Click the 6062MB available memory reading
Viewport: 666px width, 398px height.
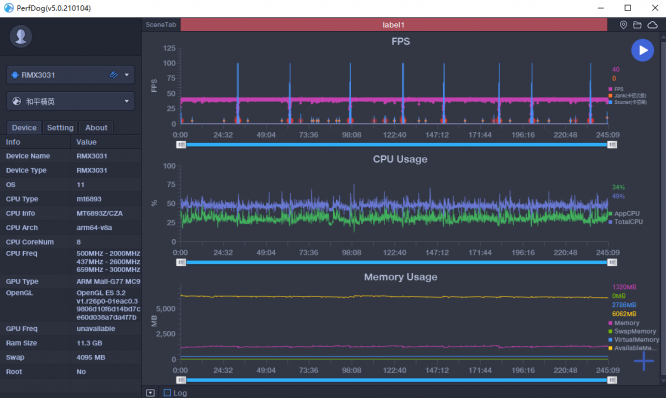tap(624, 314)
